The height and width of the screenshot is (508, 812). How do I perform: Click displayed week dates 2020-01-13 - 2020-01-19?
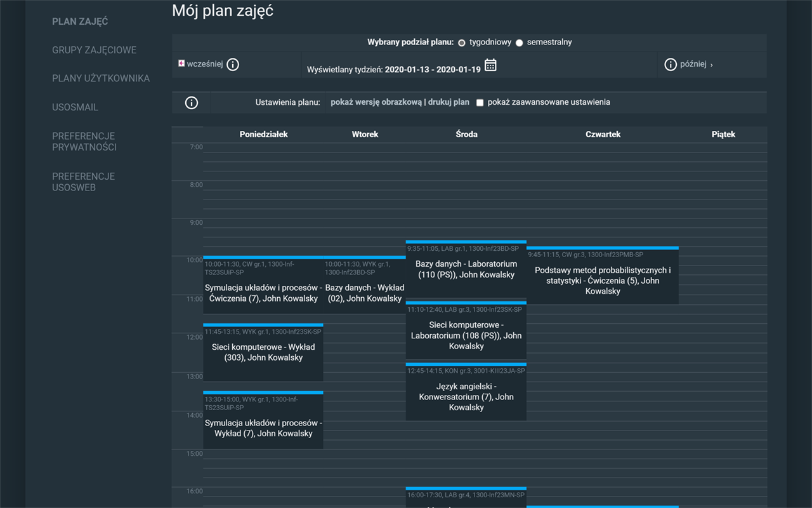coord(433,69)
